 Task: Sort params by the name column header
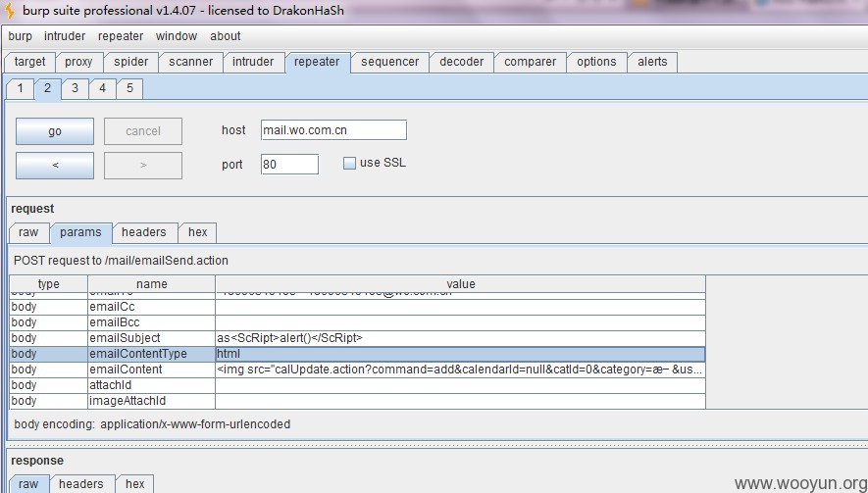[x=152, y=284]
